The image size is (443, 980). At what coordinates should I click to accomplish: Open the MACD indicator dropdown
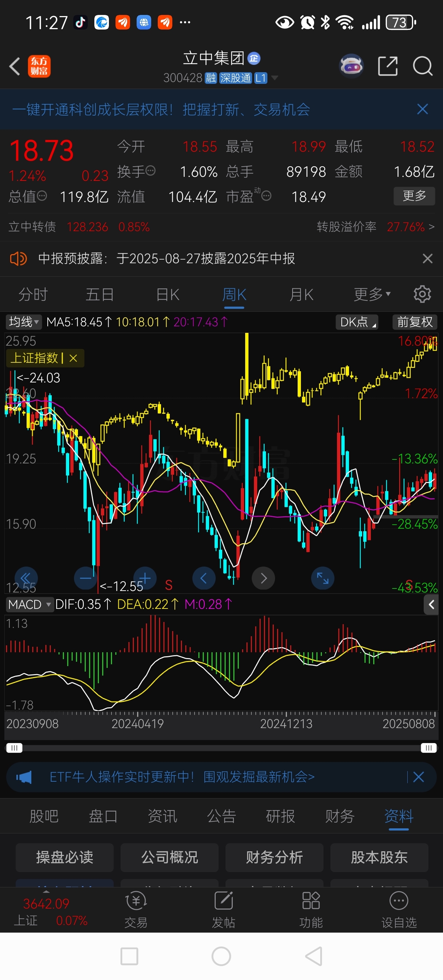[x=30, y=604]
